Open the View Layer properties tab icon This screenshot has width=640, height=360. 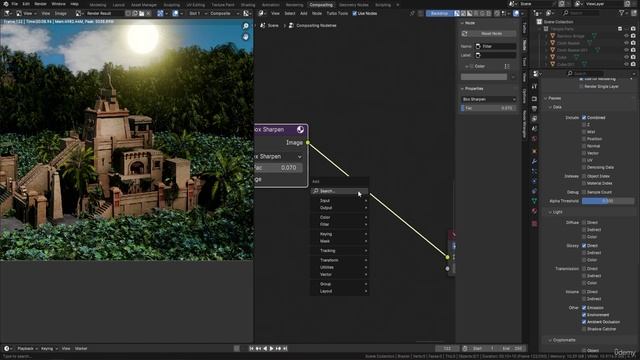(534, 119)
